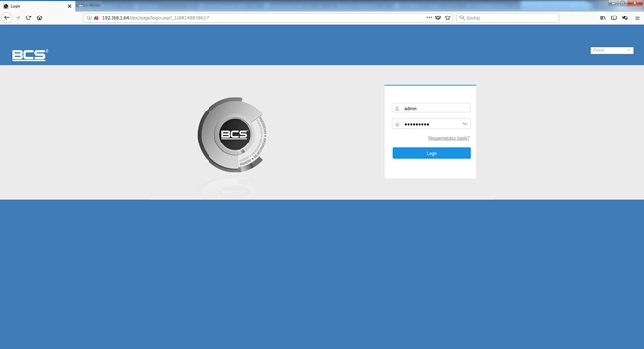Screen dimensions: 644x349
Task: Toggle the sidebar view icon in toolbar
Action: [614, 18]
